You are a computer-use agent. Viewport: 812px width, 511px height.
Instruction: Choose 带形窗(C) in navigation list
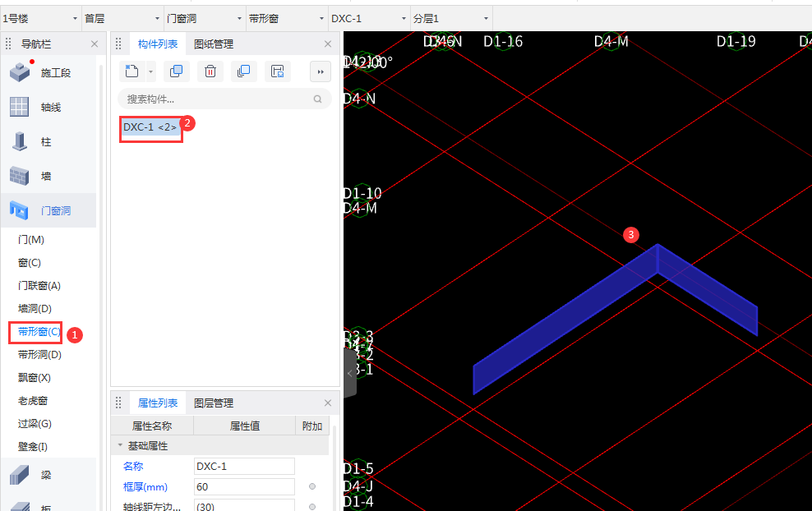coord(39,331)
